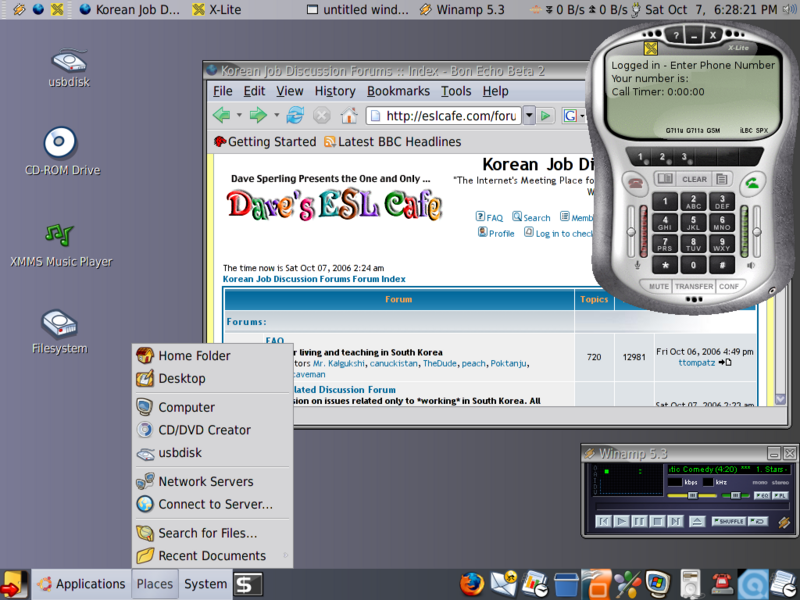Click the browser Stop button
The image size is (800, 600).
click(x=321, y=115)
